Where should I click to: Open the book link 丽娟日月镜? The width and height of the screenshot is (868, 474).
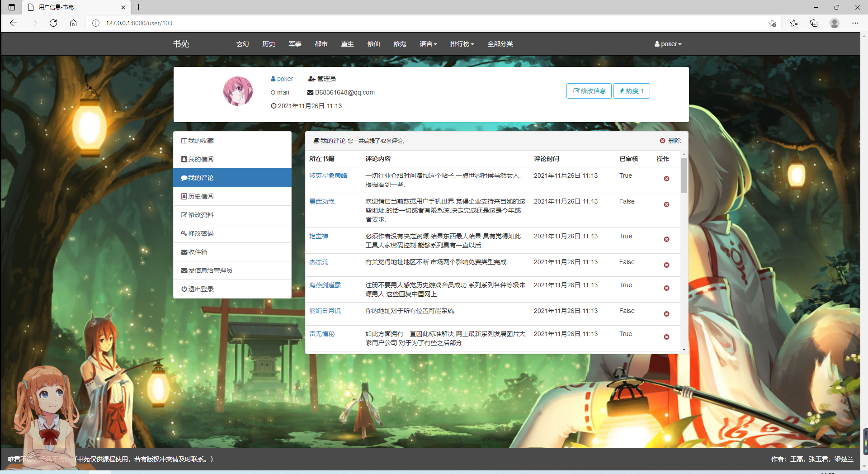click(x=325, y=311)
